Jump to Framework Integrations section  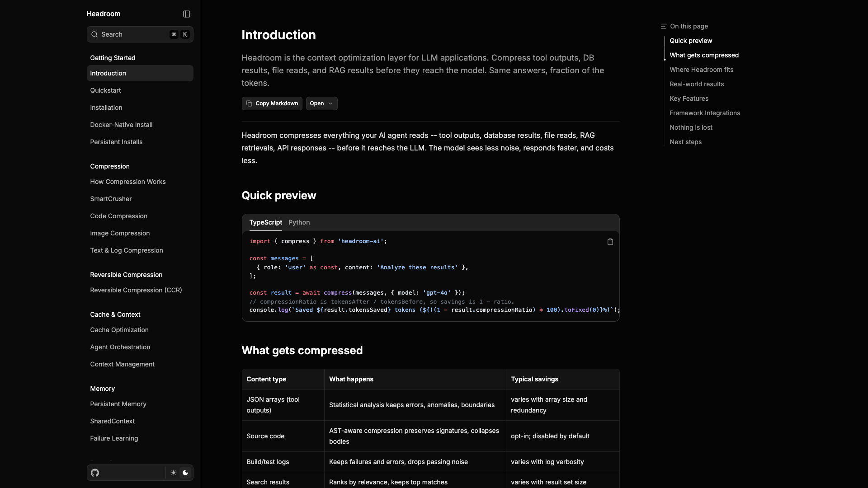click(705, 113)
